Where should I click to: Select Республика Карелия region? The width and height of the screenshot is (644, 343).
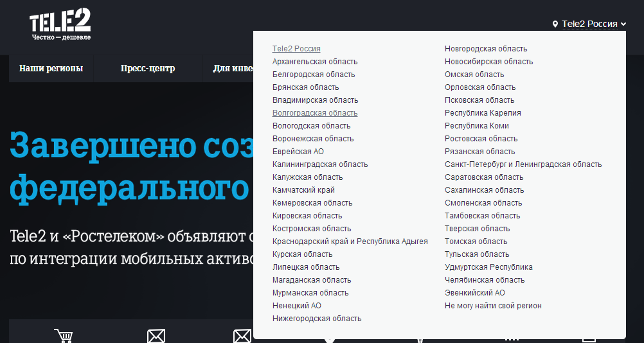(x=483, y=113)
